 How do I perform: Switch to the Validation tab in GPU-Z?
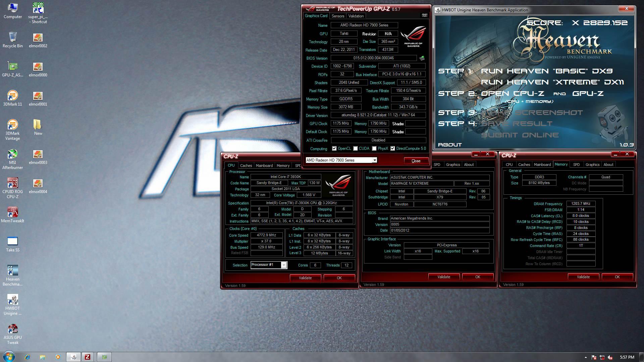click(356, 16)
